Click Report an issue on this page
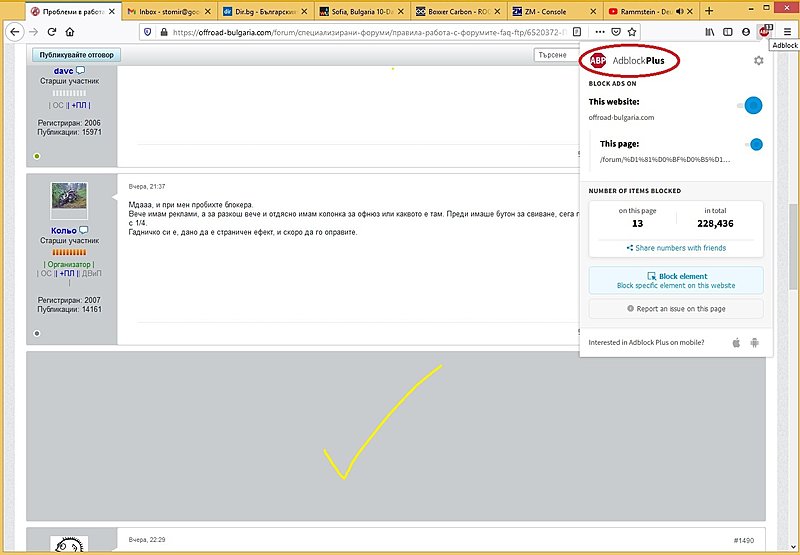Image resolution: width=800 pixels, height=555 pixels. pos(676,309)
